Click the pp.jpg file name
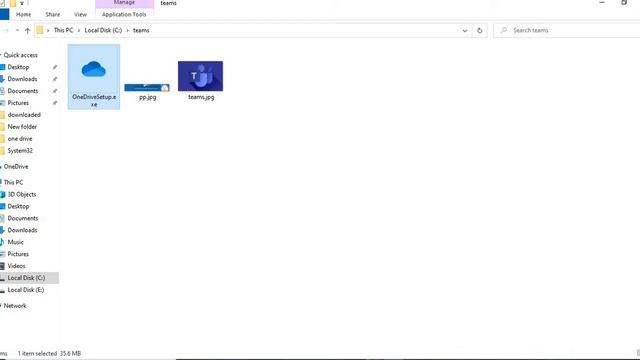The image size is (640, 360). [147, 97]
